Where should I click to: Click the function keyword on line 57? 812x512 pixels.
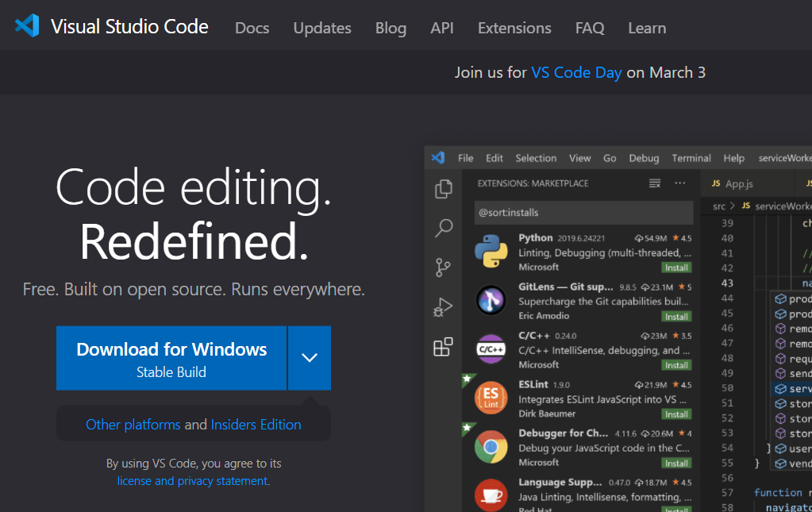(x=778, y=493)
